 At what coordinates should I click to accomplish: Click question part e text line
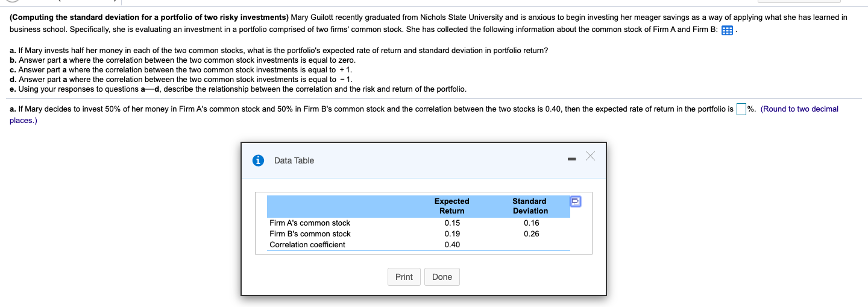tap(238, 89)
